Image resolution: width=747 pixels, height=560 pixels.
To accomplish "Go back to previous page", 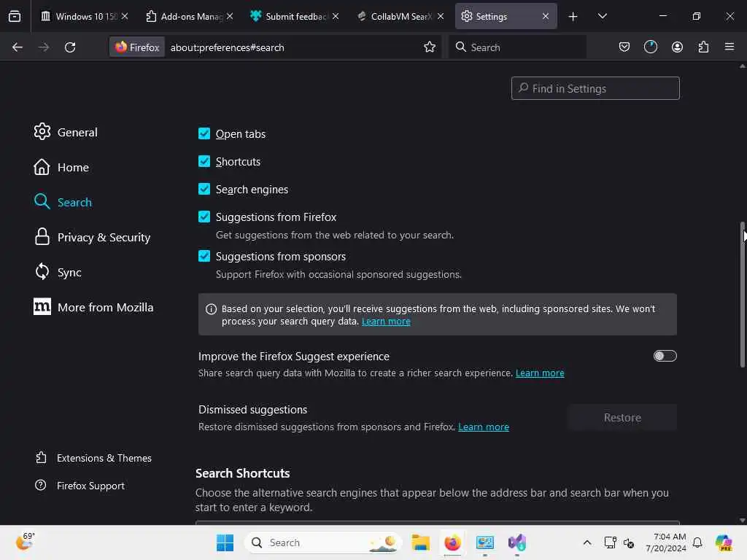I will pos(18,47).
